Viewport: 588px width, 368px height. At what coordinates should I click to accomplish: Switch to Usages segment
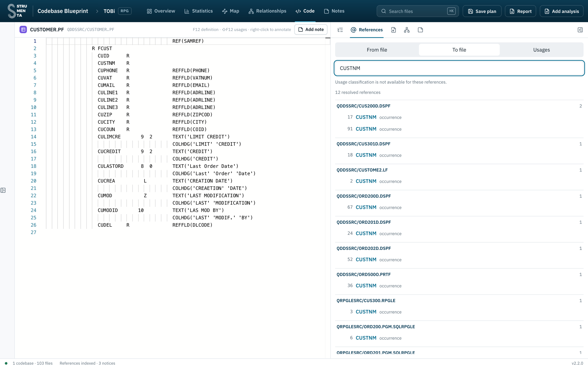click(x=542, y=50)
